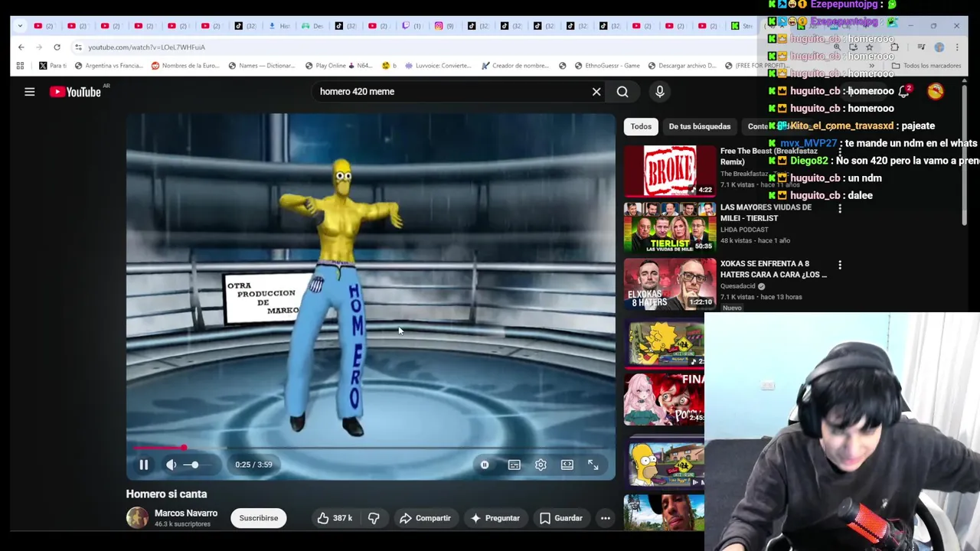Switch to theater mode view

pyautogui.click(x=567, y=465)
